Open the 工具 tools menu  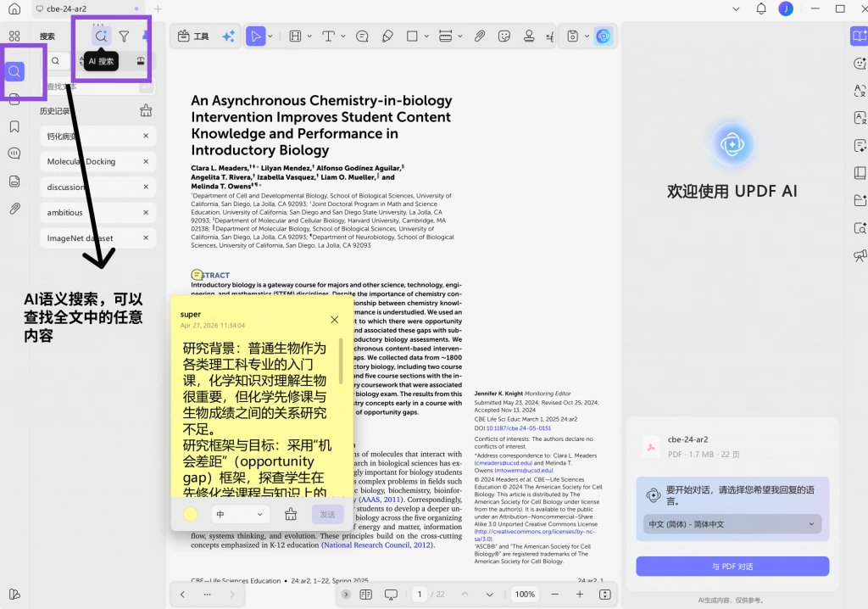[193, 36]
